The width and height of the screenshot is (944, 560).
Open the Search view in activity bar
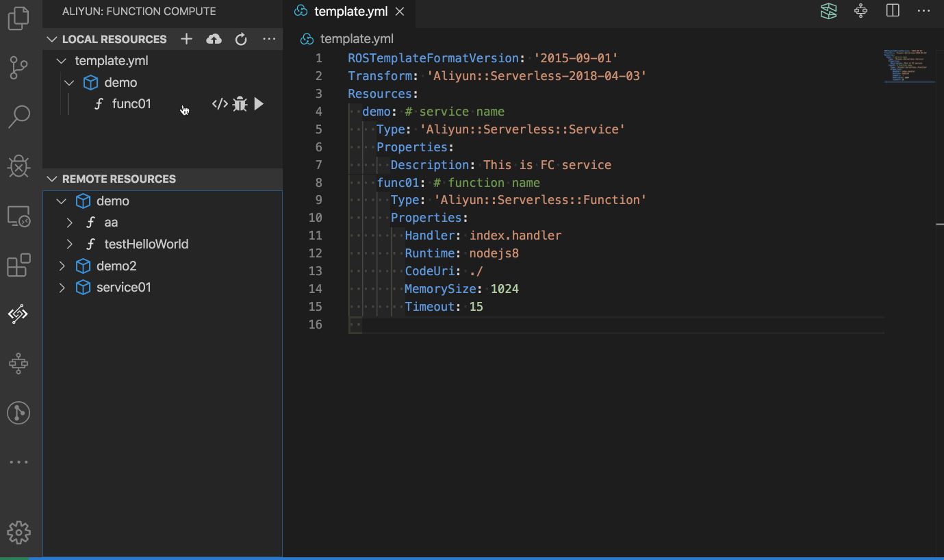[x=18, y=116]
